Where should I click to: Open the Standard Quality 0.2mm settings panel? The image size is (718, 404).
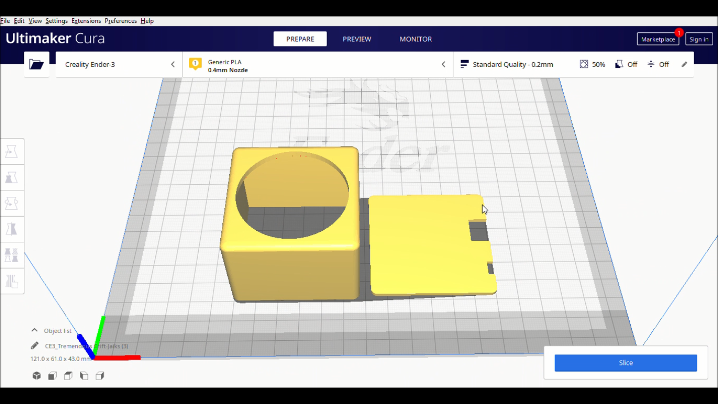(573, 65)
